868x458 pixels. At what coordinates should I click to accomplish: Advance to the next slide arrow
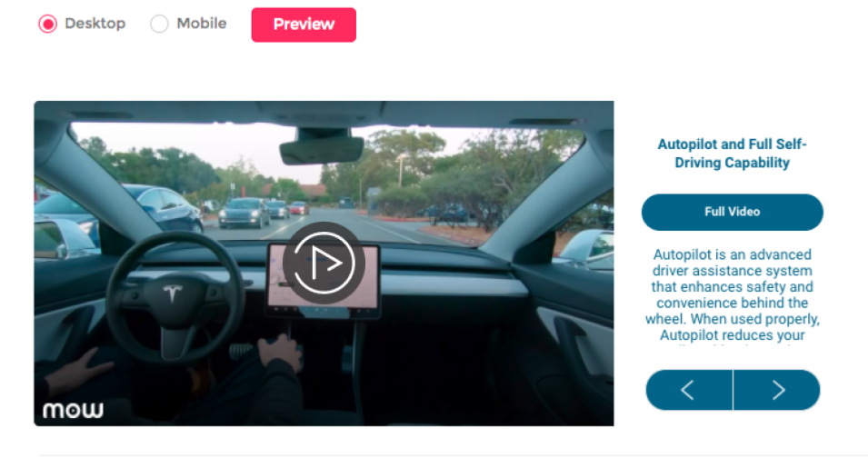pyautogui.click(x=777, y=390)
